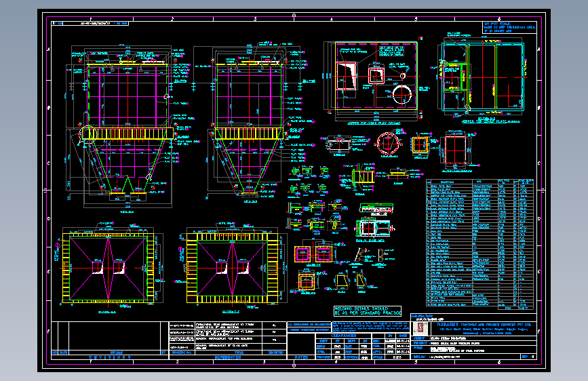Viewport: 588px width, 381px height.
Task: Click the 'DETAILS' column header in the revisions table
Action: point(116,353)
